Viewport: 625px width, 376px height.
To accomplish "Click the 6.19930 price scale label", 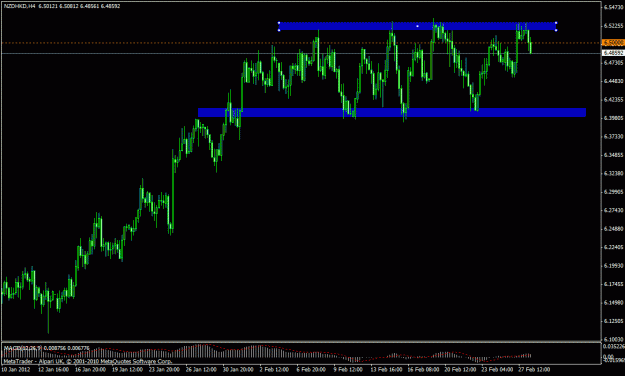I will point(613,266).
